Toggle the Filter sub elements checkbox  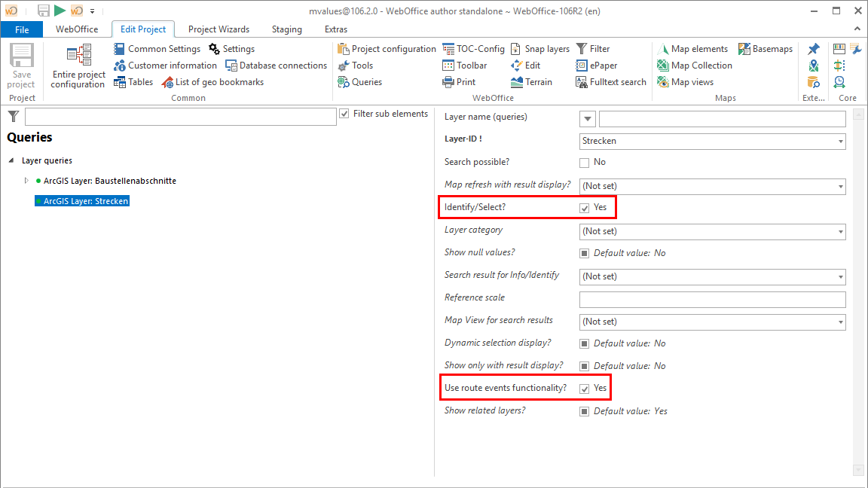click(x=344, y=114)
